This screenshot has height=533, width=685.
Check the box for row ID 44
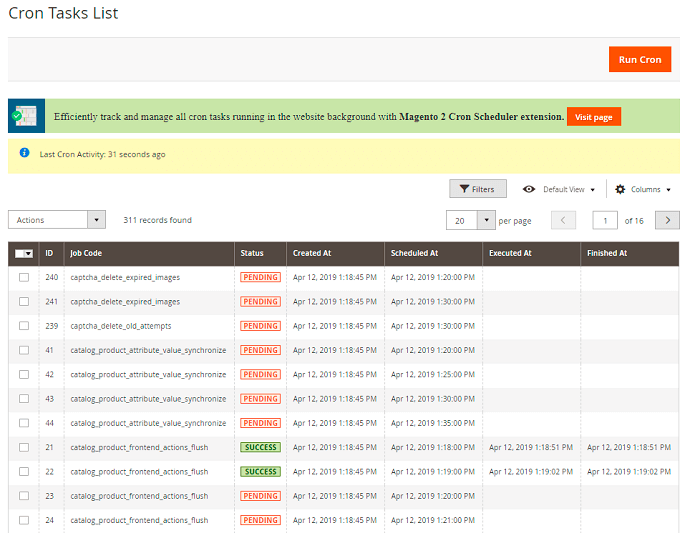coord(24,423)
